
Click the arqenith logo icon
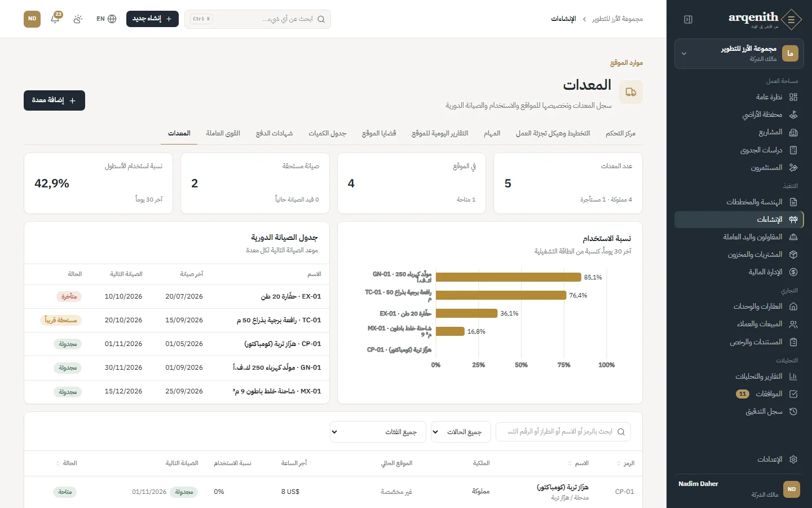(791, 19)
